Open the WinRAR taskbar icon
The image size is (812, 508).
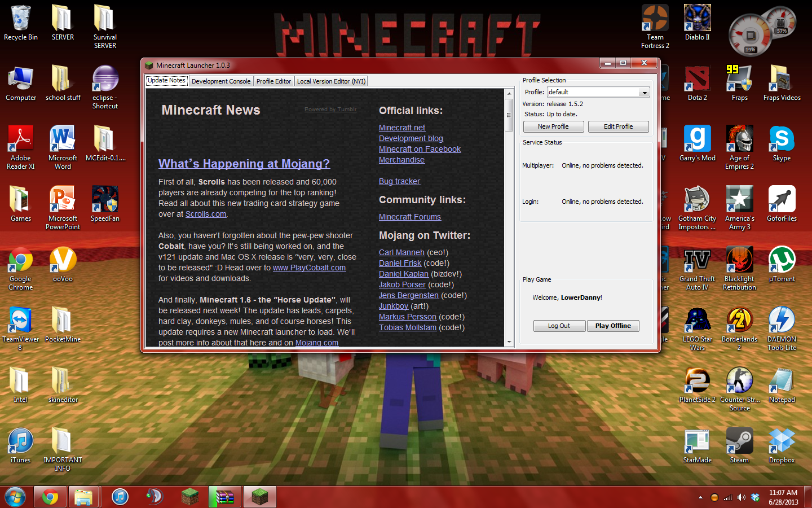224,497
